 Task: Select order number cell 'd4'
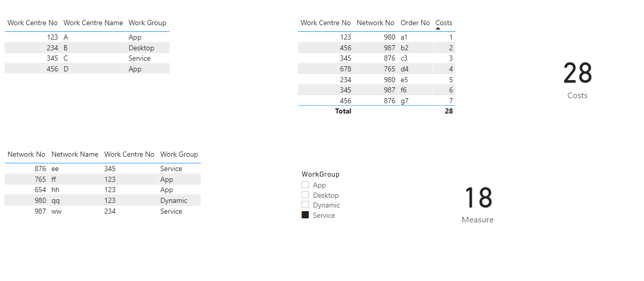[405, 69]
